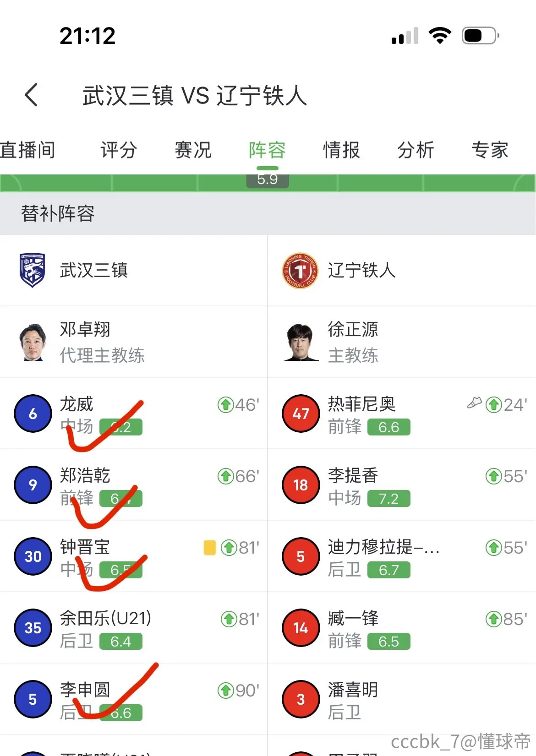Tap the back arrow icon
Screen dimensions: 536x756
(x=31, y=95)
